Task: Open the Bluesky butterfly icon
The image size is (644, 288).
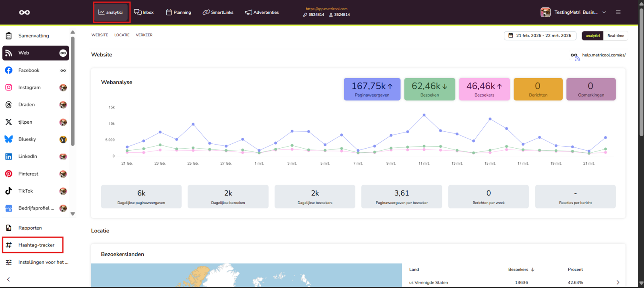Action: click(8, 139)
